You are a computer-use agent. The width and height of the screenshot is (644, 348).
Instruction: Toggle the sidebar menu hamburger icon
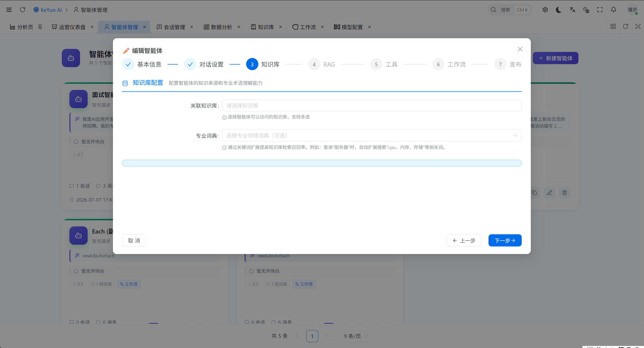tap(9, 10)
